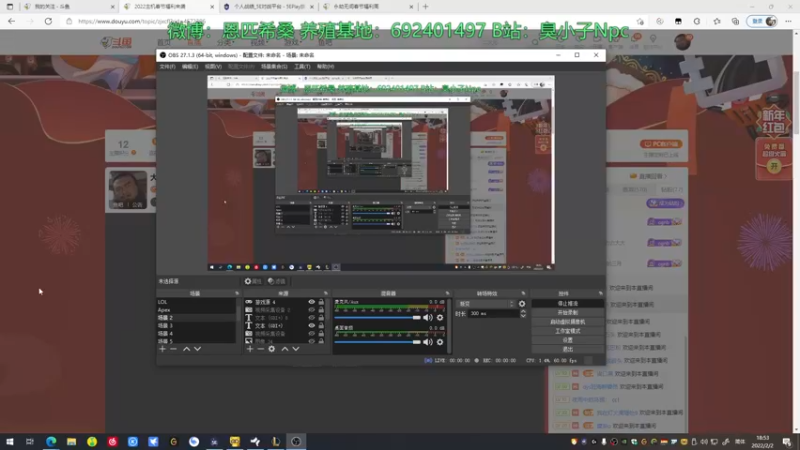800x450 pixels.
Task: Unlock the 游戏源 4 source lock icon
Action: point(321,302)
